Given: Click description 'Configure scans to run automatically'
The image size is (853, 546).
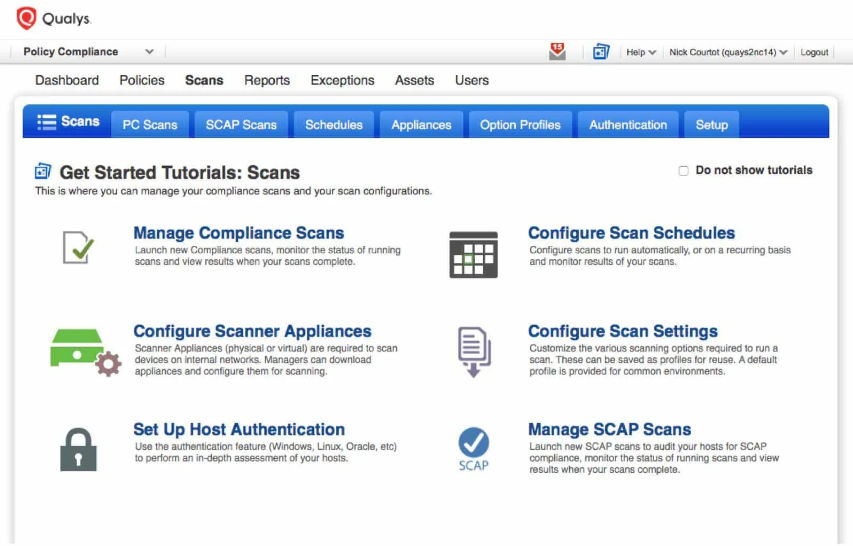Looking at the screenshot, I should pyautogui.click(x=660, y=256).
